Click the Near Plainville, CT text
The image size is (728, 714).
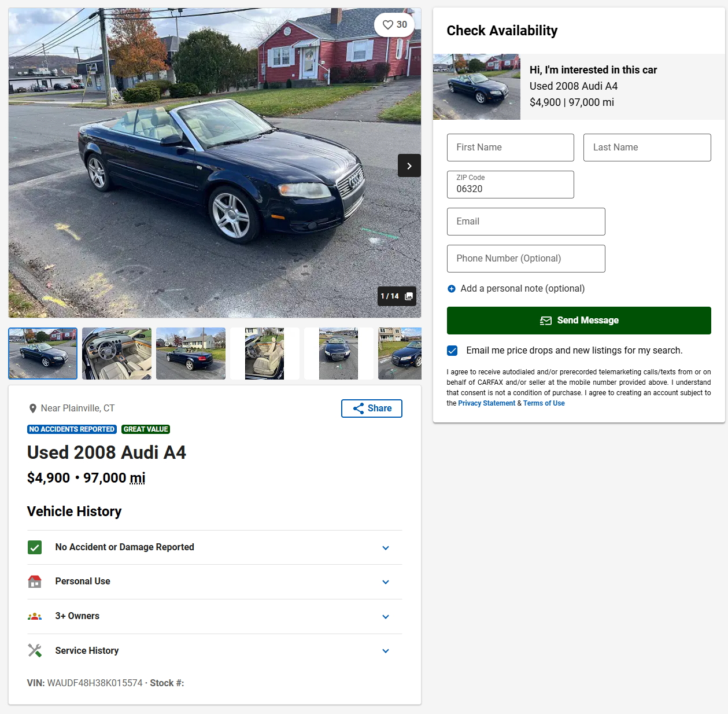pos(77,408)
